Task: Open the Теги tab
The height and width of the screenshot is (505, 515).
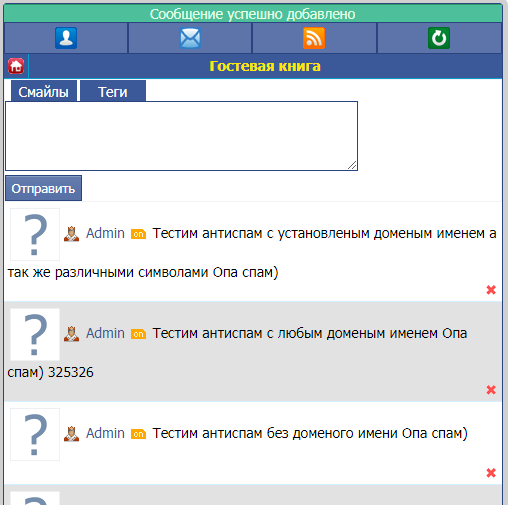Action: click(x=113, y=91)
